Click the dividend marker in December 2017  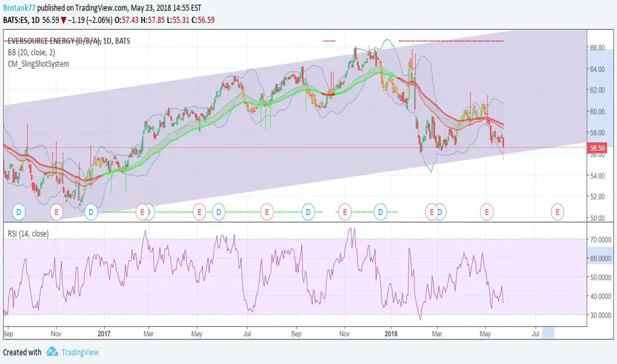(x=381, y=212)
